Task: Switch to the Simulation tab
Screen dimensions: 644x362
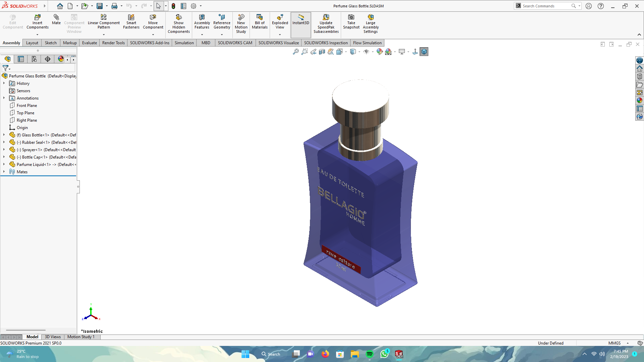Action: point(184,43)
